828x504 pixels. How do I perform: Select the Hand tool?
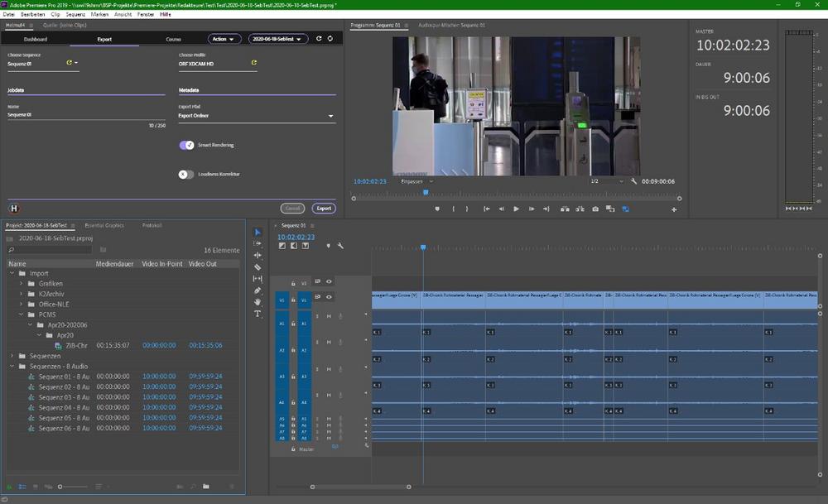click(258, 302)
